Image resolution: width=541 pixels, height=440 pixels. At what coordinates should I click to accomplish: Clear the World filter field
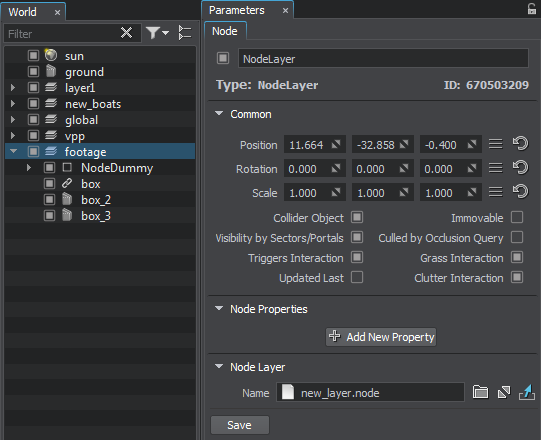tap(126, 33)
